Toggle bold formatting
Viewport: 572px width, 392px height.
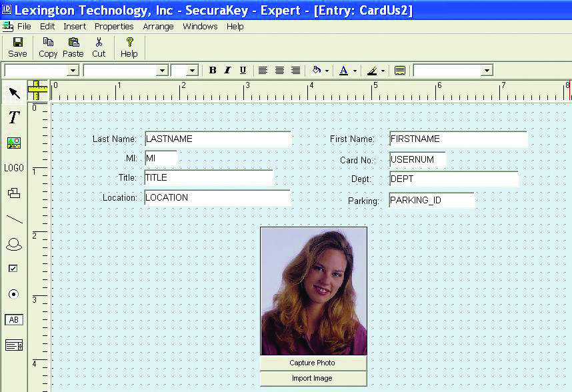pos(212,69)
